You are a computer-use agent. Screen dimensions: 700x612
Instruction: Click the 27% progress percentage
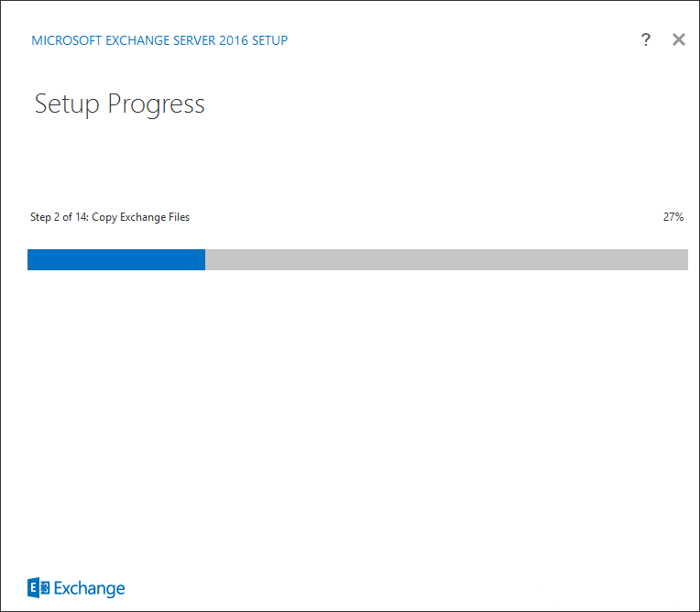673,217
